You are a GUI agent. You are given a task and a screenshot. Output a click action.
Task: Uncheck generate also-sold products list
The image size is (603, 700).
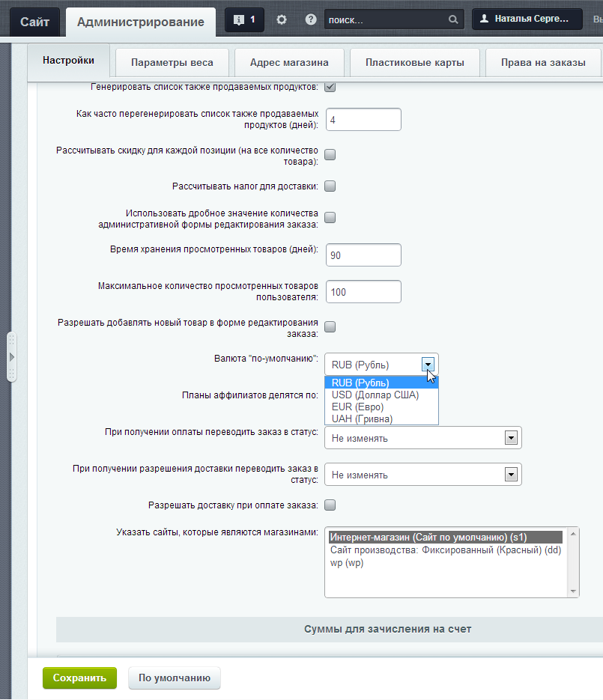click(x=330, y=87)
